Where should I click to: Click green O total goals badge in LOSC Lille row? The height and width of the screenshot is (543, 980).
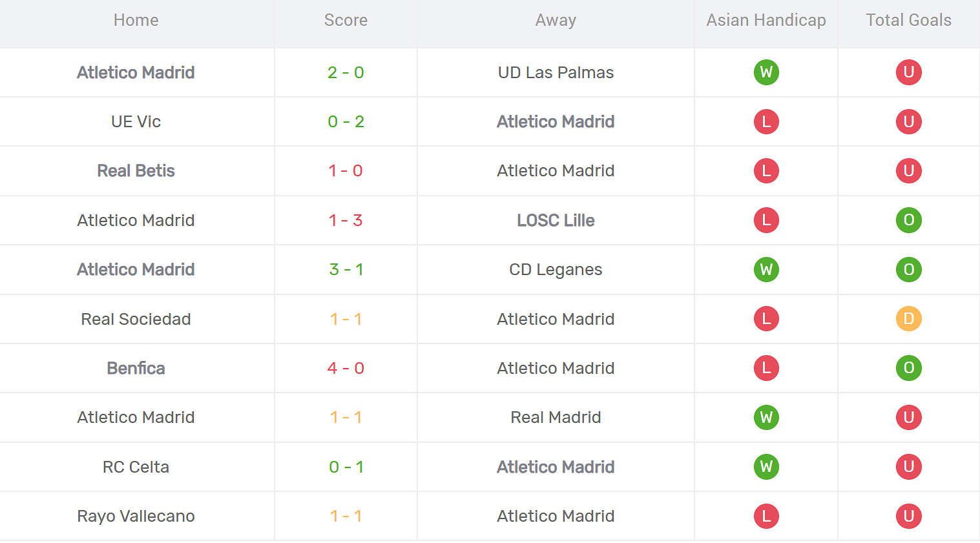[x=908, y=220]
